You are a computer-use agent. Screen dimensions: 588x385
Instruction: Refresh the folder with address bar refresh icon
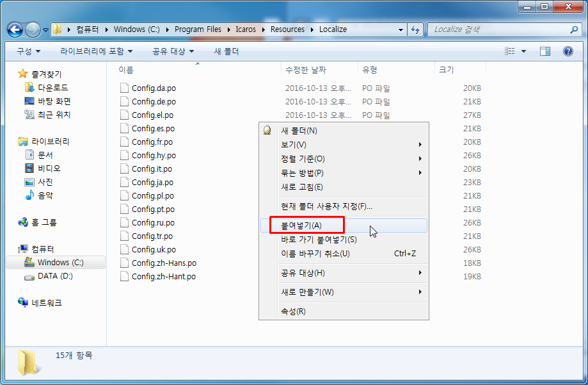[x=415, y=29]
